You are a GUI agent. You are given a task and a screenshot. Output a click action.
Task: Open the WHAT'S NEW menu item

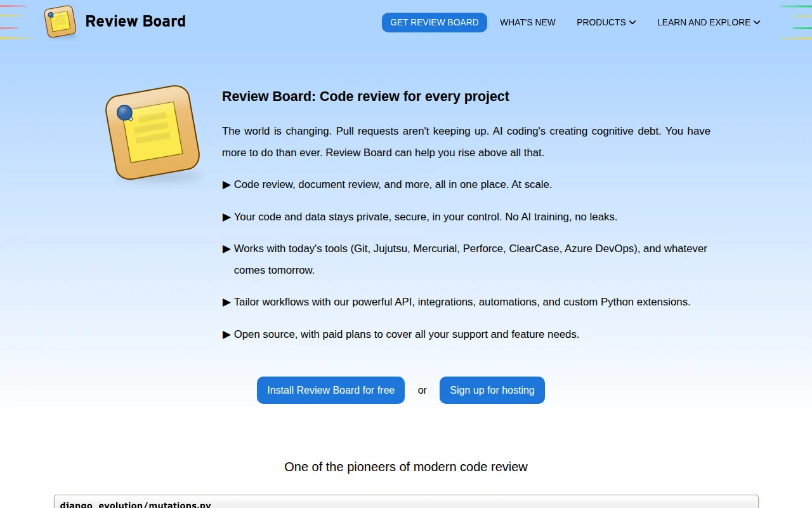tap(528, 22)
